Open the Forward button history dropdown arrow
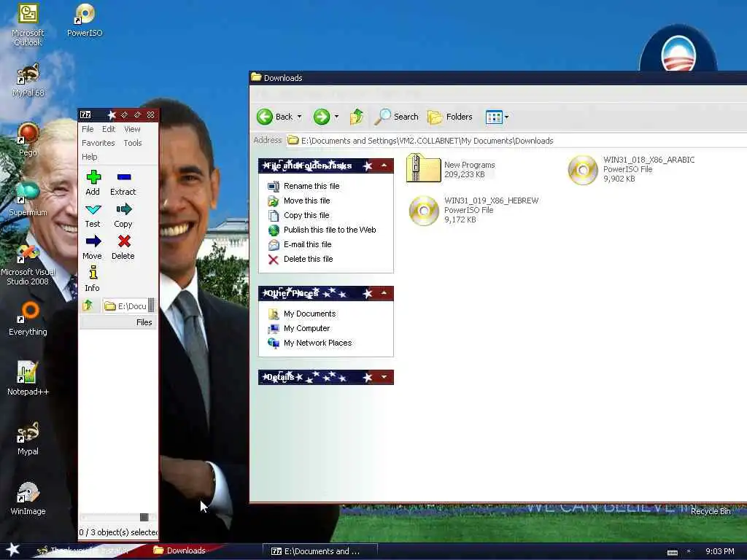 click(x=336, y=117)
